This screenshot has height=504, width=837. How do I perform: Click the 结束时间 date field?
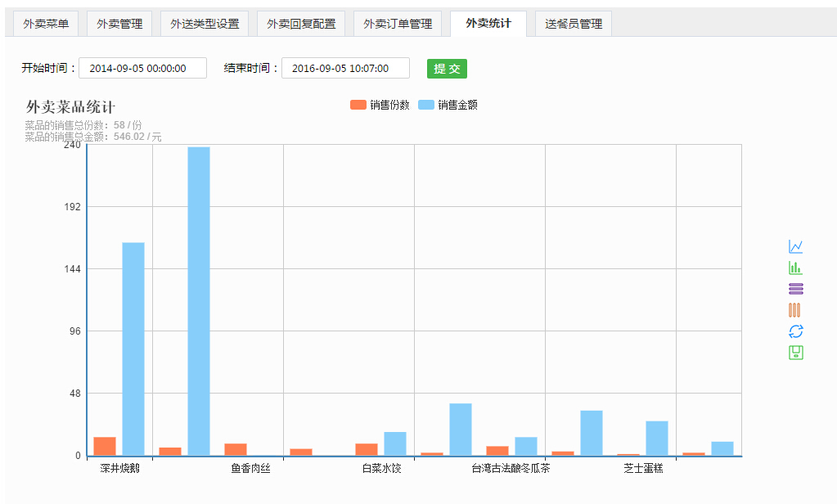pos(346,69)
